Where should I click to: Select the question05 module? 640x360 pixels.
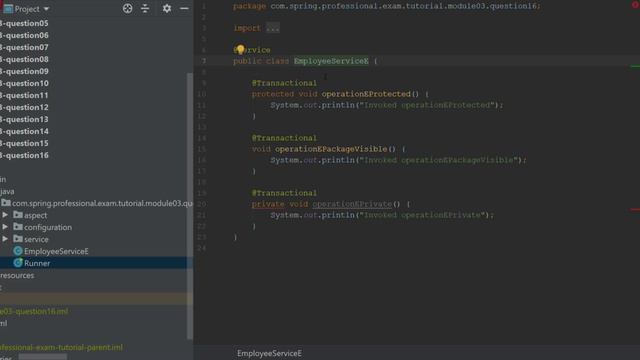(x=24, y=23)
